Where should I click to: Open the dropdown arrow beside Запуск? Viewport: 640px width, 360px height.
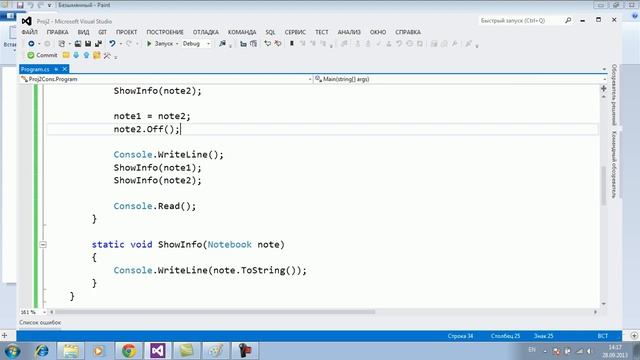177,44
